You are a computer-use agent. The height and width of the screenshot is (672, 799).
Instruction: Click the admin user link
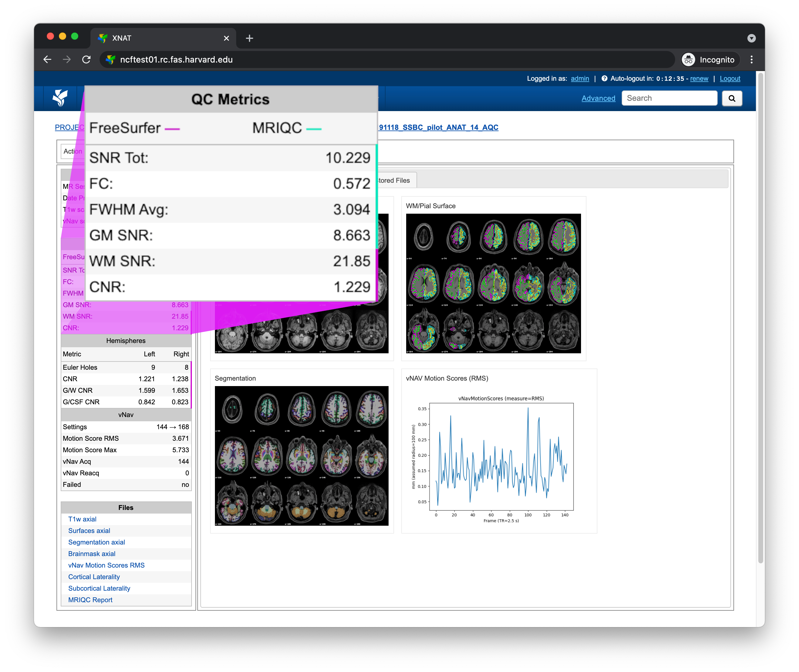pyautogui.click(x=580, y=79)
